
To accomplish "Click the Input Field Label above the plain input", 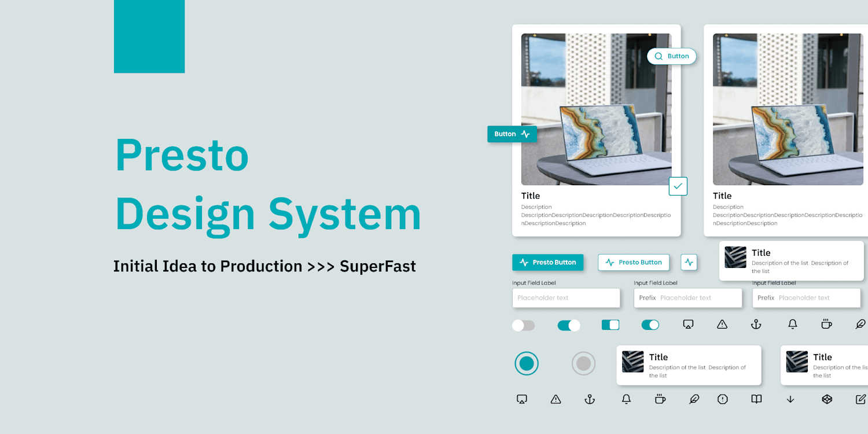I will 534,283.
